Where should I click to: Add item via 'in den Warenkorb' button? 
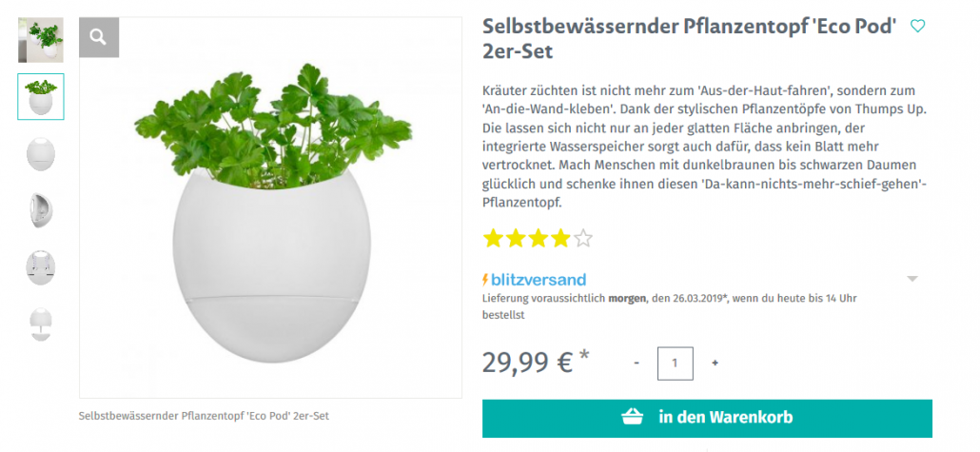click(x=707, y=419)
